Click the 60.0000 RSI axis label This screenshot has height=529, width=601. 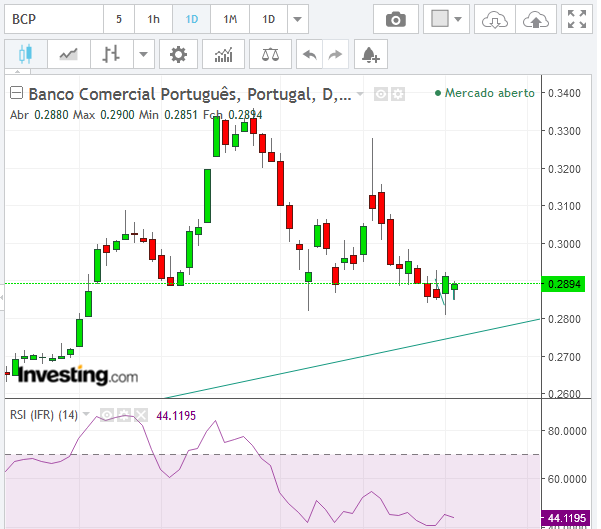click(x=567, y=479)
